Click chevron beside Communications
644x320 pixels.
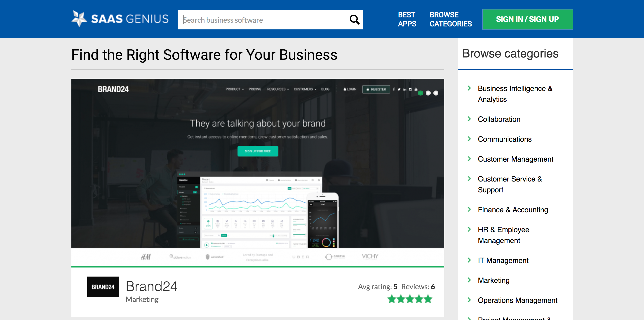469,139
